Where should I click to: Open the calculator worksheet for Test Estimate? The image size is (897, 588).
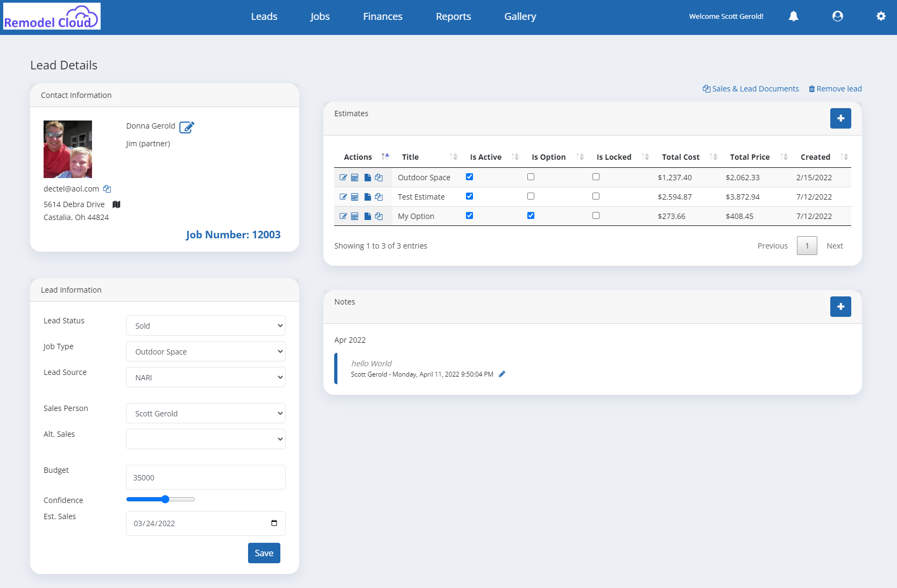coord(355,196)
